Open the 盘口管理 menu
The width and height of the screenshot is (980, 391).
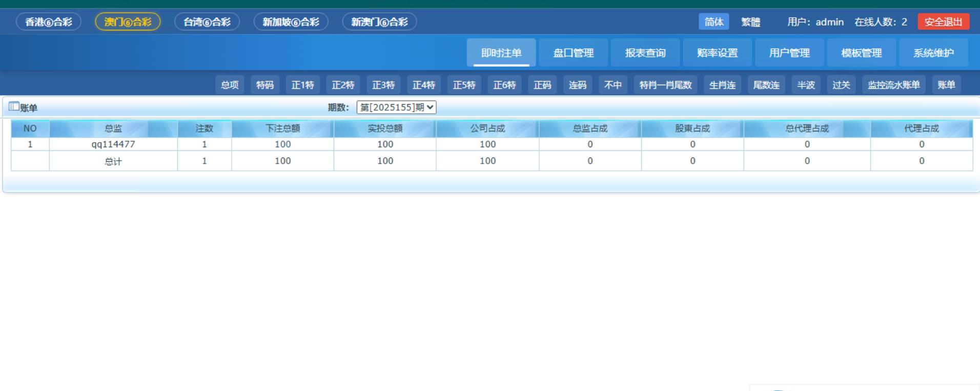coord(573,53)
